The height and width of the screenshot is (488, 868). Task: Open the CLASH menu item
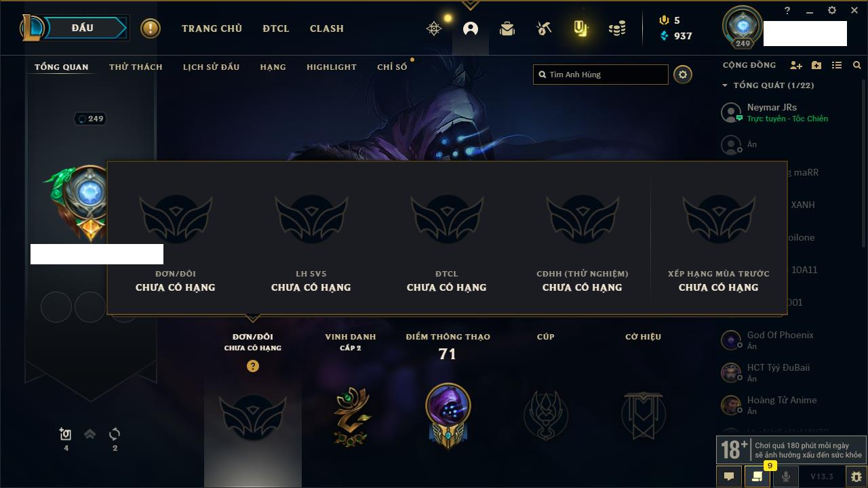(x=327, y=28)
